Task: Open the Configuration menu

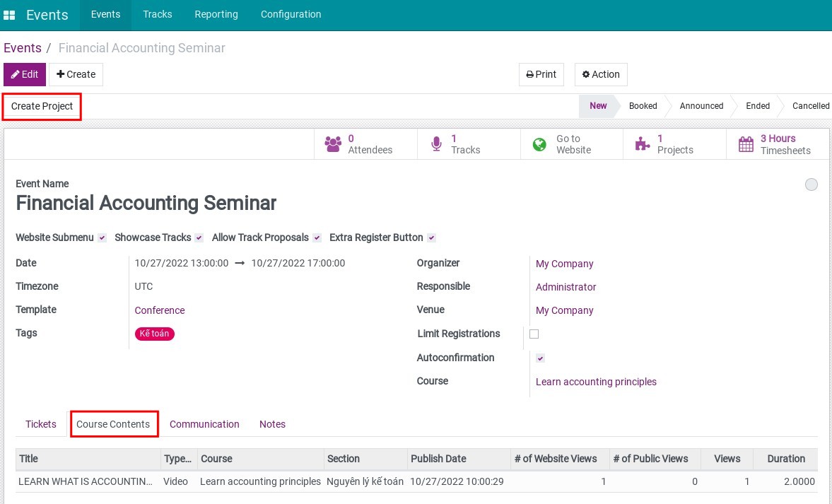Action: (291, 14)
